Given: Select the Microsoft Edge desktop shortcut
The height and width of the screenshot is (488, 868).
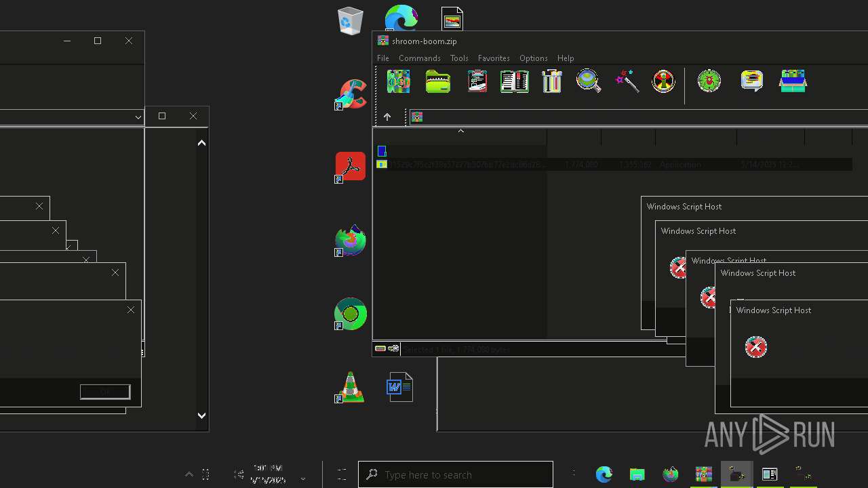Looking at the screenshot, I should click(401, 18).
